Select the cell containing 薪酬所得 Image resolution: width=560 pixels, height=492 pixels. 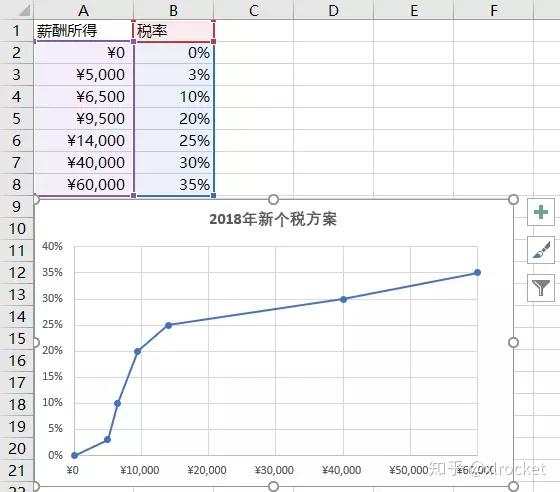click(84, 31)
